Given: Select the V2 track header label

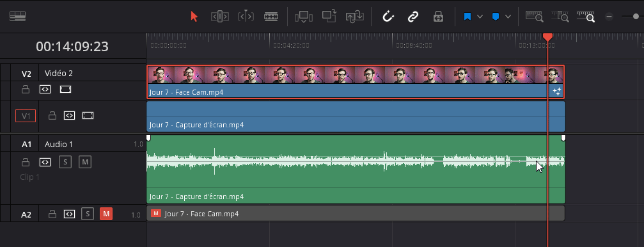Looking at the screenshot, I should click(x=26, y=74).
